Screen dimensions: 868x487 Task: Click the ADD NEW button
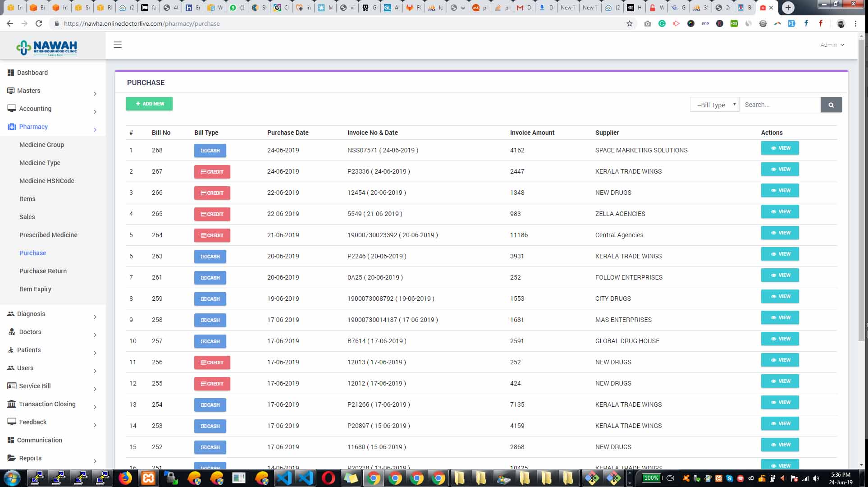149,104
